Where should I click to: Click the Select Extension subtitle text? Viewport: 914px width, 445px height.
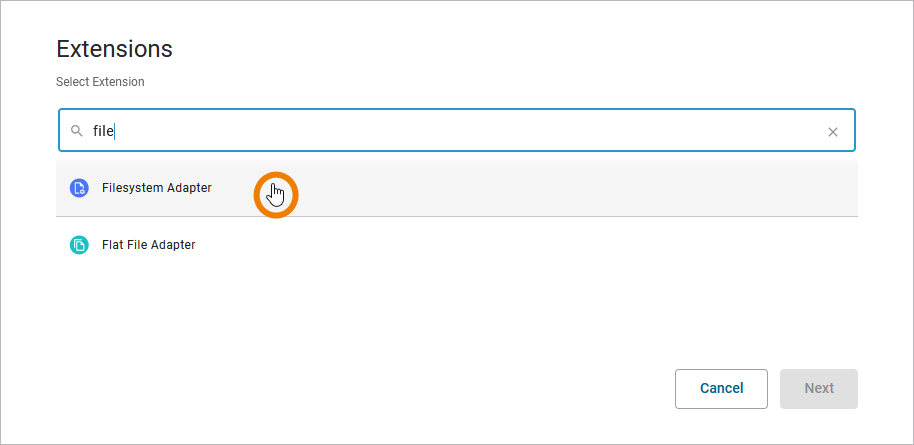[x=100, y=82]
